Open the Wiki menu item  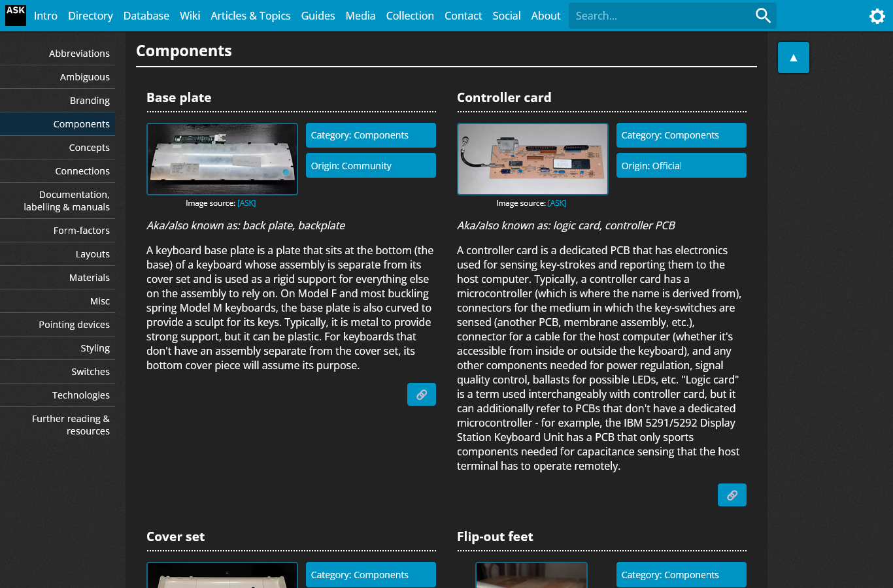(x=190, y=16)
